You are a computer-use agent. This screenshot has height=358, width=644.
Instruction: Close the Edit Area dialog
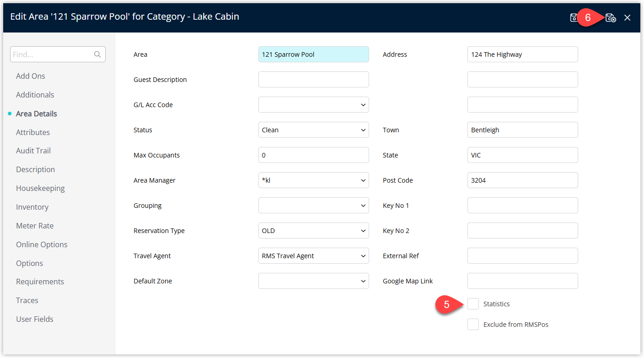coord(628,18)
